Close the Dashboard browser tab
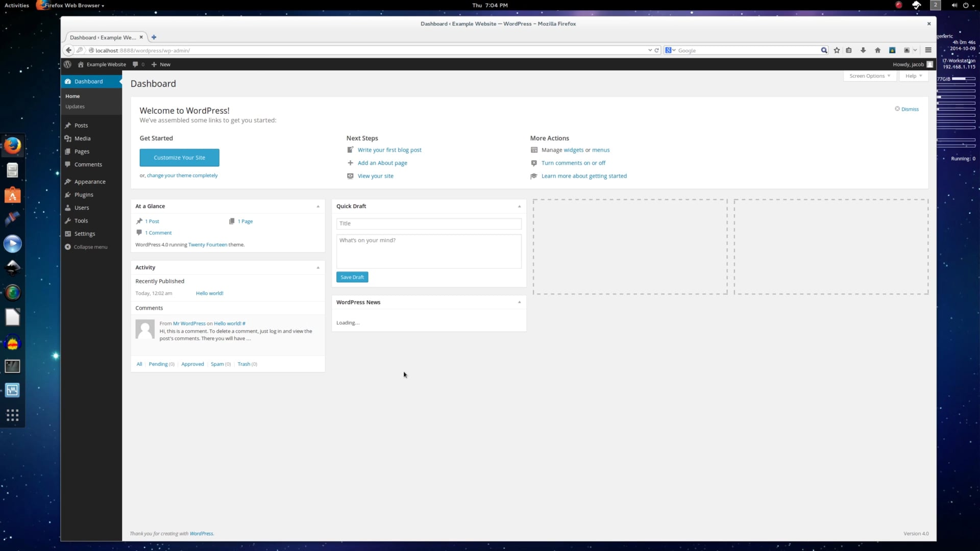The image size is (980, 551). pyautogui.click(x=141, y=37)
